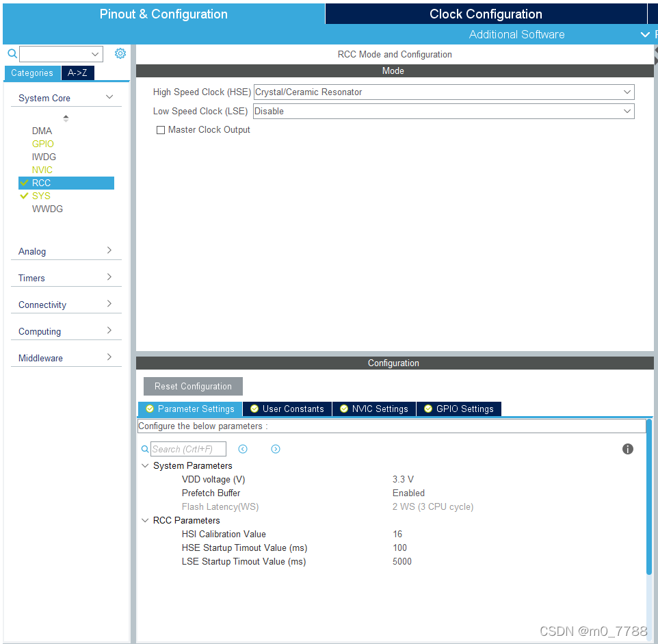Click the parameter info icon
658x644 pixels.
[627, 449]
